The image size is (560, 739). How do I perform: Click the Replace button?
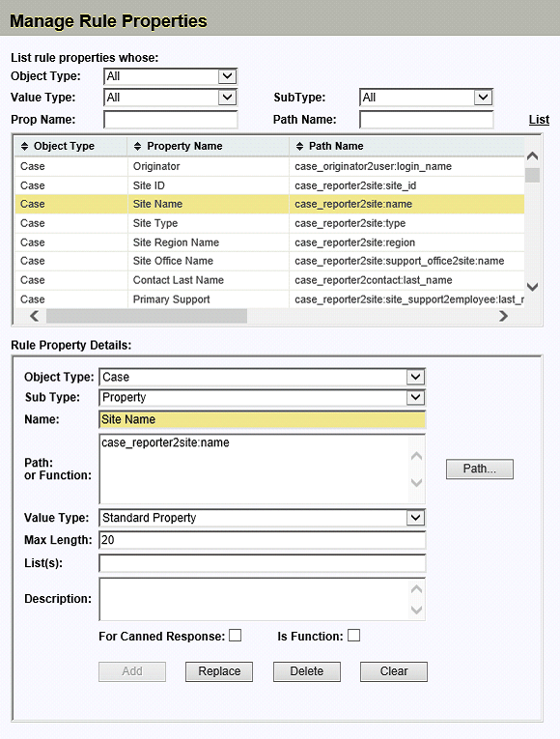pyautogui.click(x=219, y=671)
